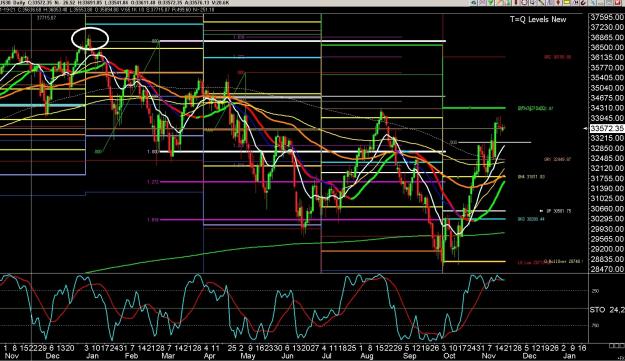This screenshot has height=361, width=625.
Task: Click the 33945.00 price axis label
Action: pos(607,118)
